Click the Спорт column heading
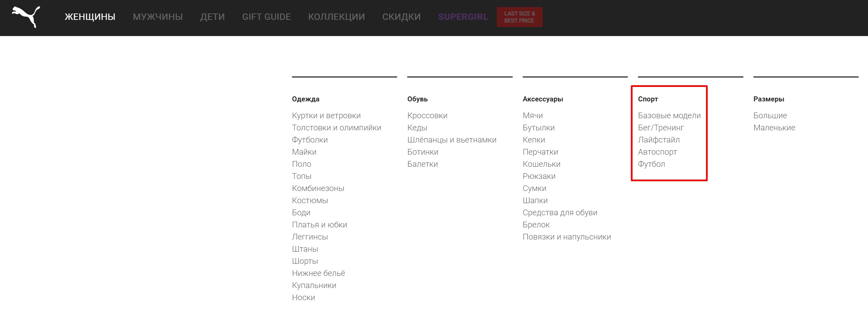 (648, 99)
